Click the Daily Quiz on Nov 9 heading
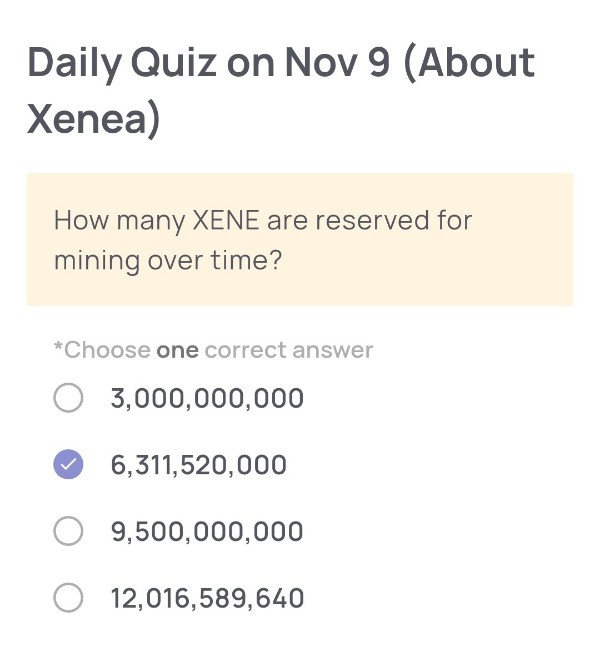Viewport: 600px width, 662px height. pos(210,63)
